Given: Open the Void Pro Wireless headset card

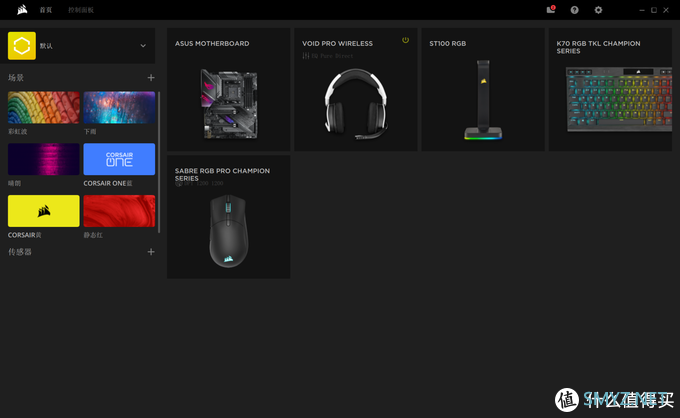Looking at the screenshot, I should point(356,90).
